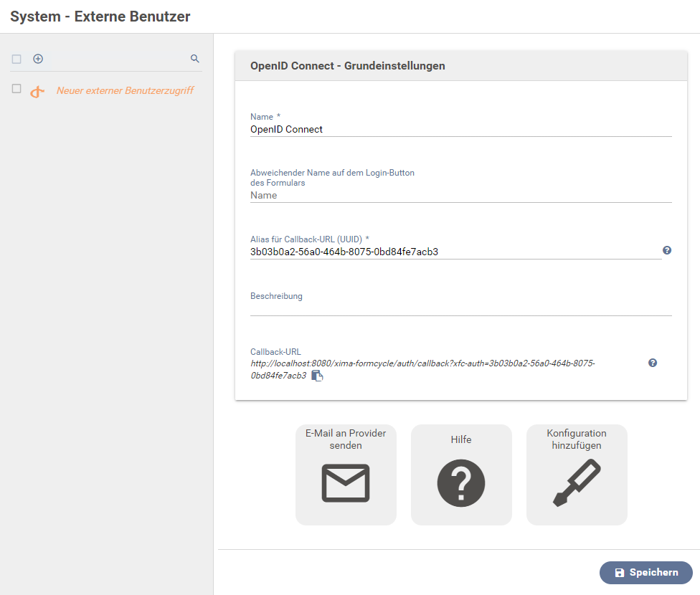
Task: Click the OpenID Connect - Grundeinstellungen panel header
Action: pos(348,66)
